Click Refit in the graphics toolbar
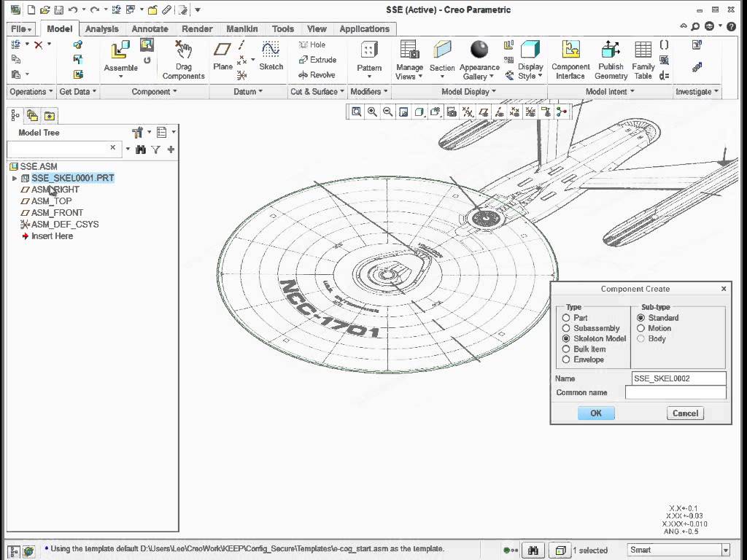 (x=355, y=111)
